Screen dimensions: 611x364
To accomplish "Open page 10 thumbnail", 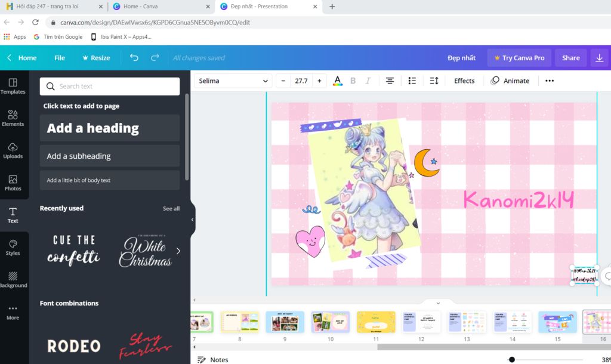I will 331,322.
